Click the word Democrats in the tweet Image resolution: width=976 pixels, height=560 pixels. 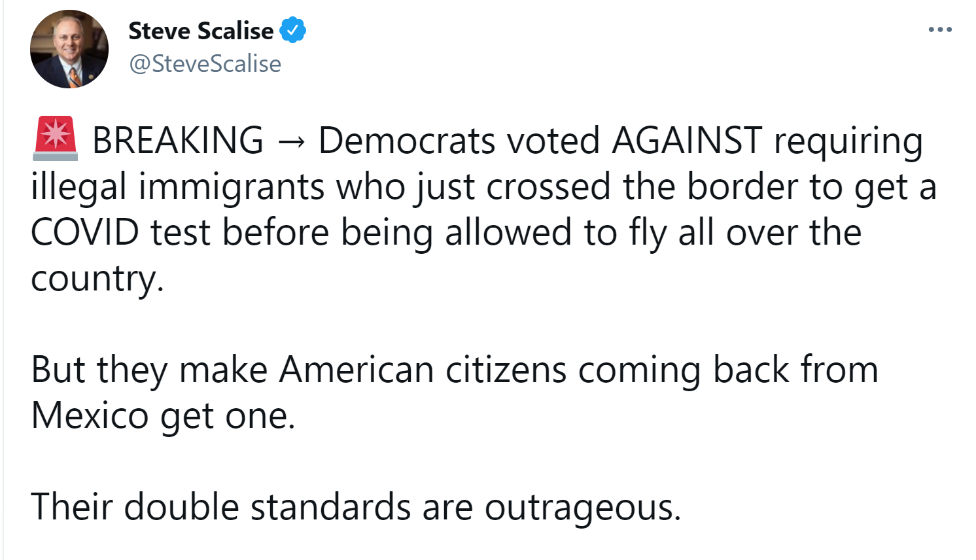406,141
